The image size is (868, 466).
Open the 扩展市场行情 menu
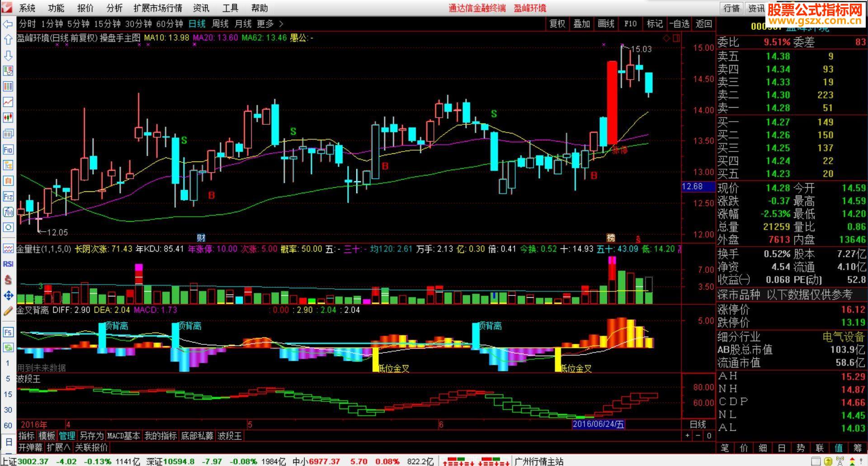coord(158,8)
